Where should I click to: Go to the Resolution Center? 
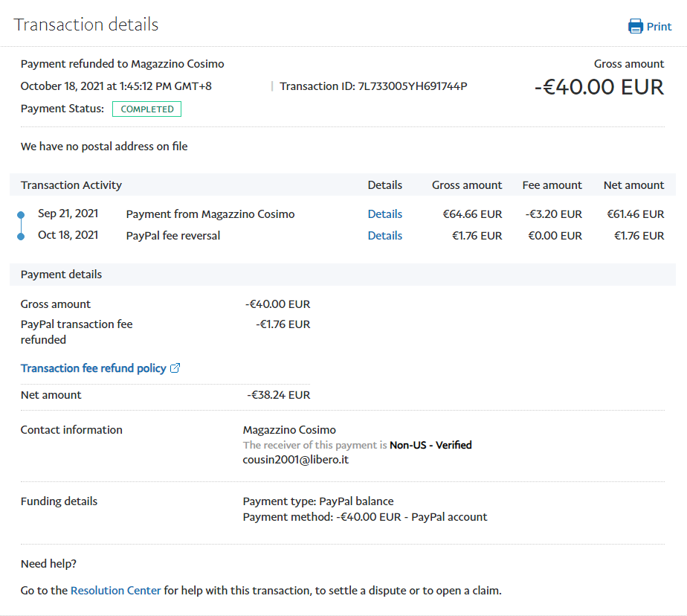[x=115, y=591]
